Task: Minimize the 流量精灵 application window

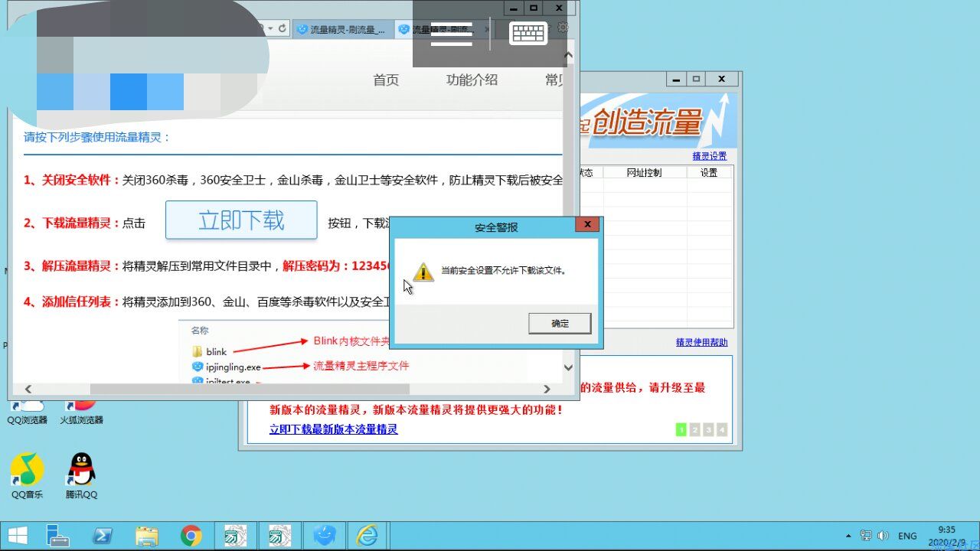Action: pyautogui.click(x=676, y=79)
